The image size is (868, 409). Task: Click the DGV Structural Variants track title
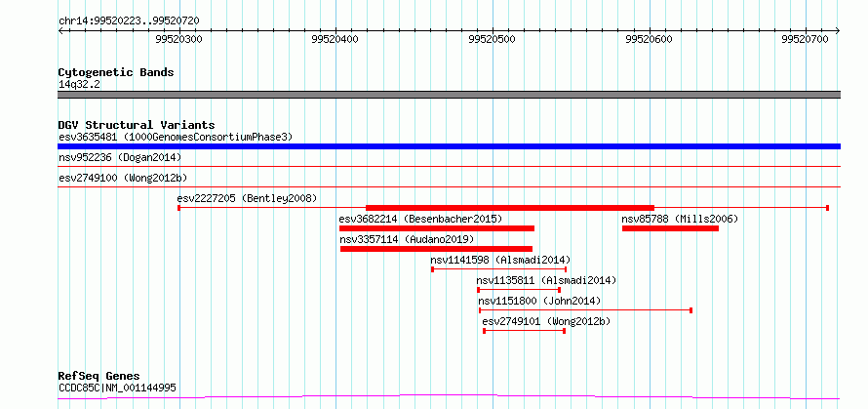click(137, 125)
